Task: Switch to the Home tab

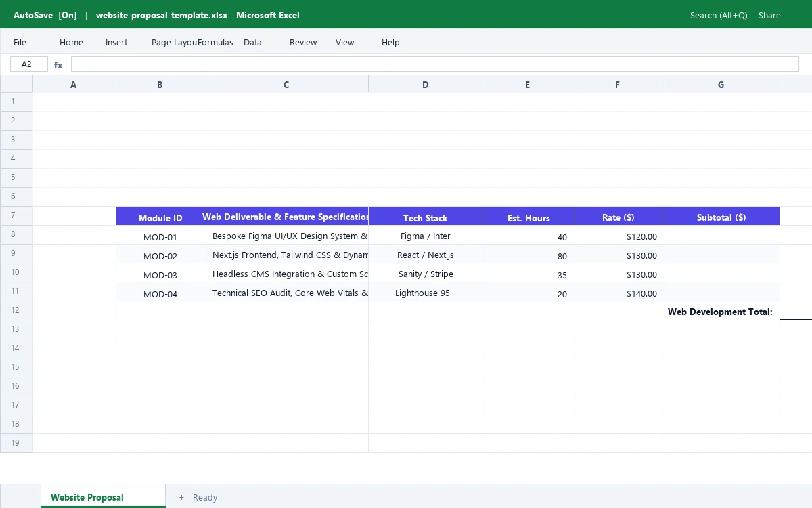Action: [x=71, y=42]
